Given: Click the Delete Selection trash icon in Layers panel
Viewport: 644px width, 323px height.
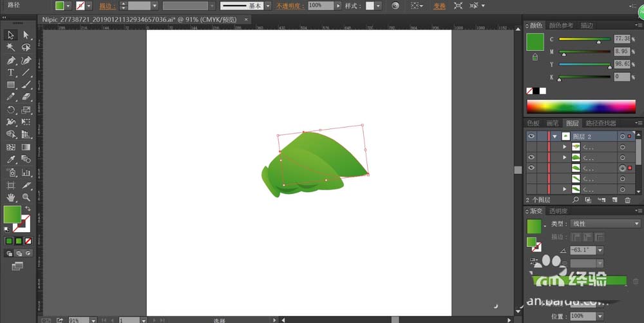Looking at the screenshot, I should (x=627, y=200).
